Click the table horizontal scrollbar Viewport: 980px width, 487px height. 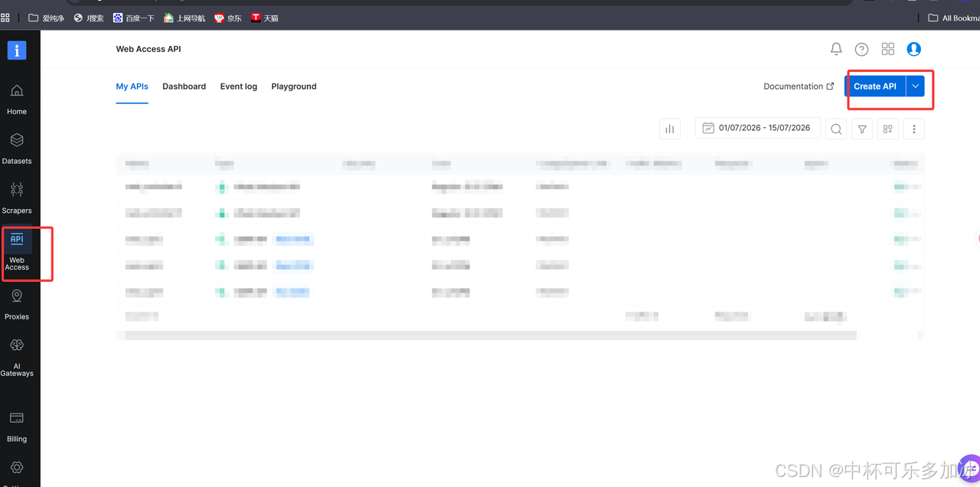pos(490,335)
